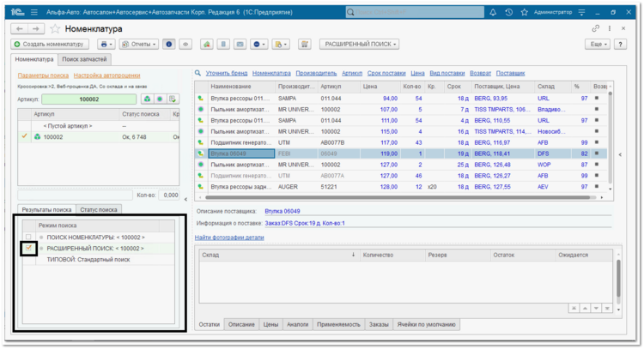
Task: Open the main menu hamburger icon
Action: coord(34,12)
